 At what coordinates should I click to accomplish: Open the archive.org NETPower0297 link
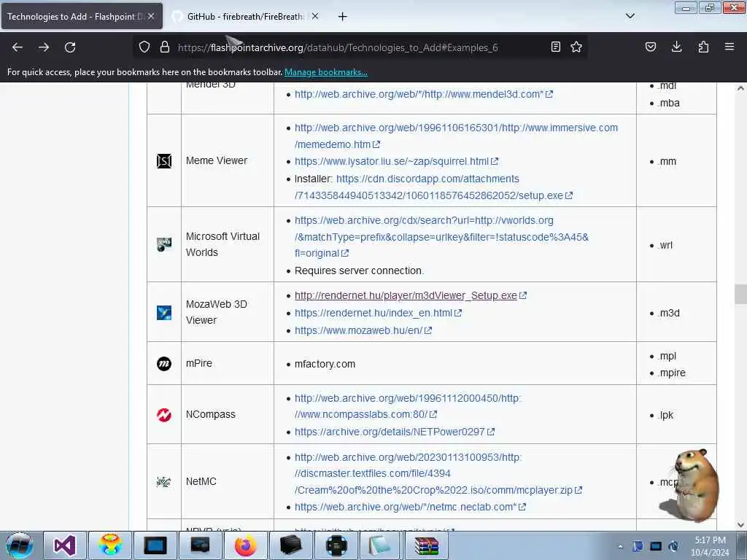pyautogui.click(x=395, y=432)
